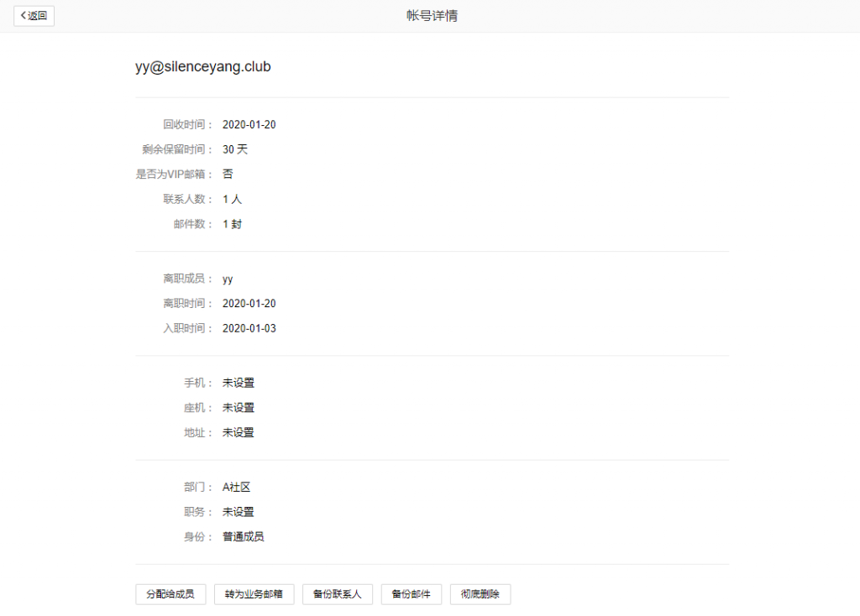Image resolution: width=860 pixels, height=616 pixels.
Task: Select the 备份邮件 button
Action: pyautogui.click(x=412, y=594)
